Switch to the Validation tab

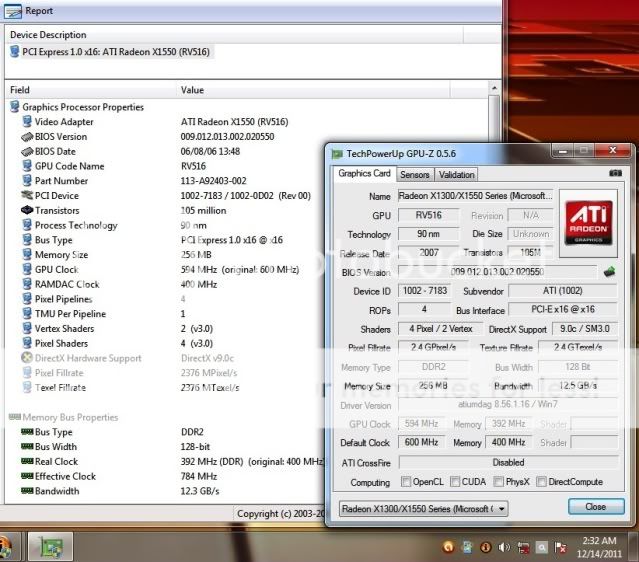coord(456,175)
